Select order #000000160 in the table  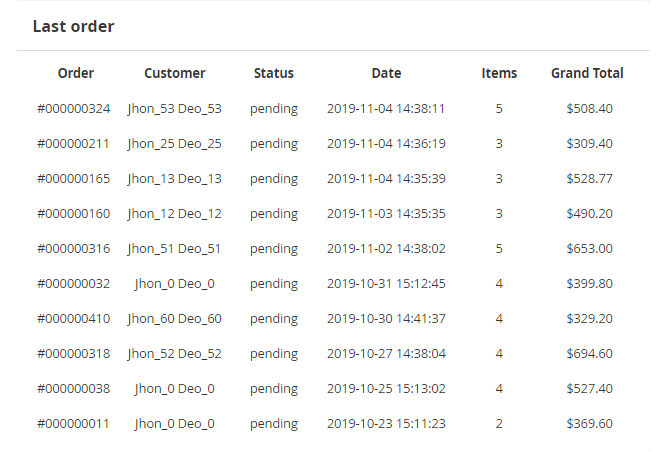74,213
